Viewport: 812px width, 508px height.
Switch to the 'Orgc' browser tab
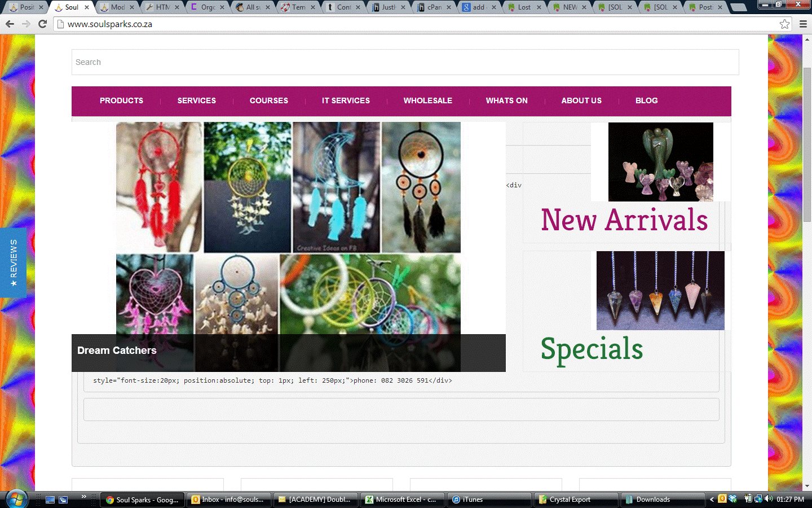tap(207, 7)
